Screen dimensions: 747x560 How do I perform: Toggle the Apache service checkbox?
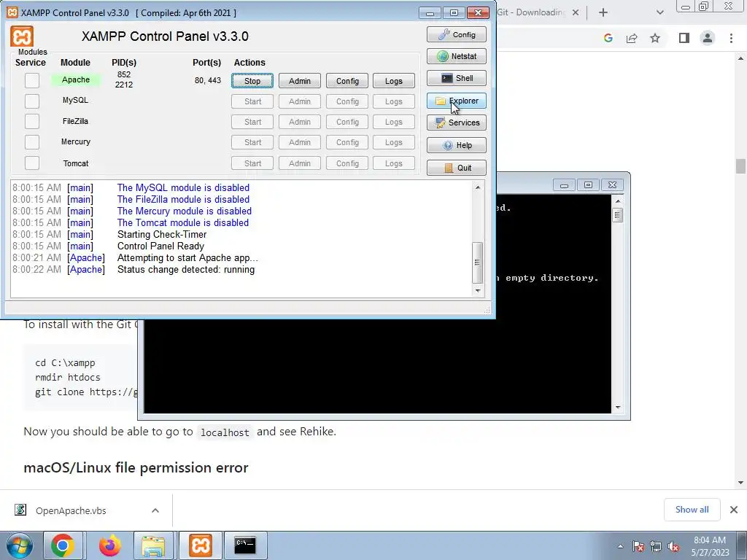(32, 80)
